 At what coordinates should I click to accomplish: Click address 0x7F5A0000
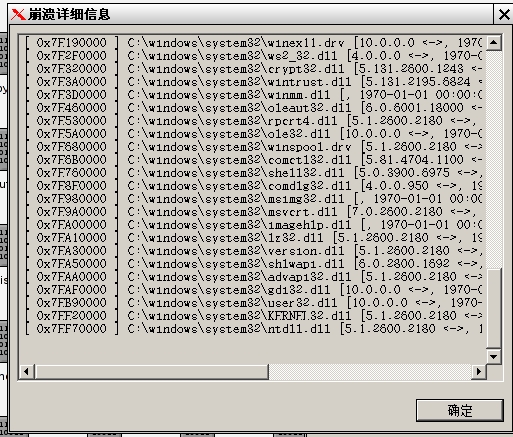(71, 134)
